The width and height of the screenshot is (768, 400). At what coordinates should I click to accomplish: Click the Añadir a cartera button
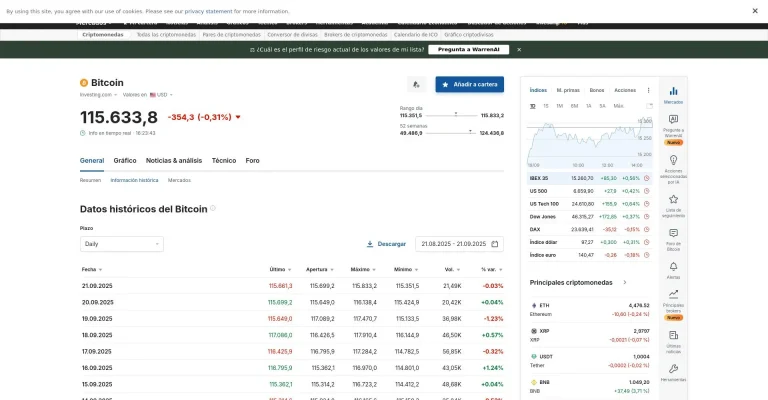pos(470,85)
